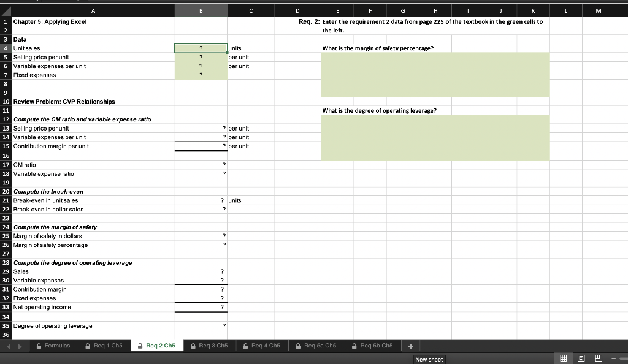
Task: Switch to the Formulas sheet tab
Action: [58, 345]
